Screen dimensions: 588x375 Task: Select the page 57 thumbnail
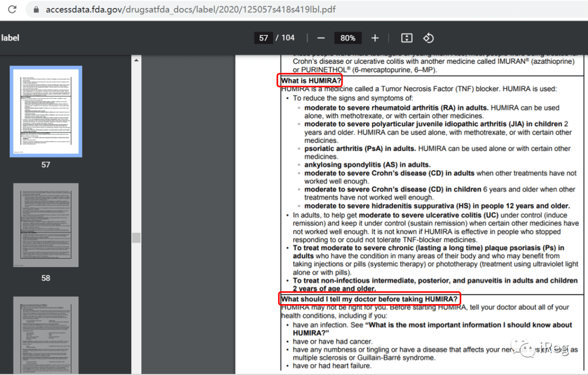coord(46,112)
